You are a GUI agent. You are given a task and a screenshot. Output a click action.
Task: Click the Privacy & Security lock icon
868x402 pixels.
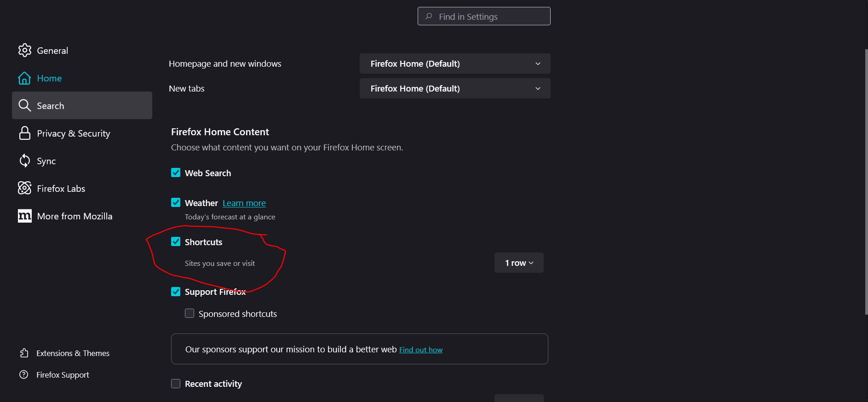click(x=25, y=133)
